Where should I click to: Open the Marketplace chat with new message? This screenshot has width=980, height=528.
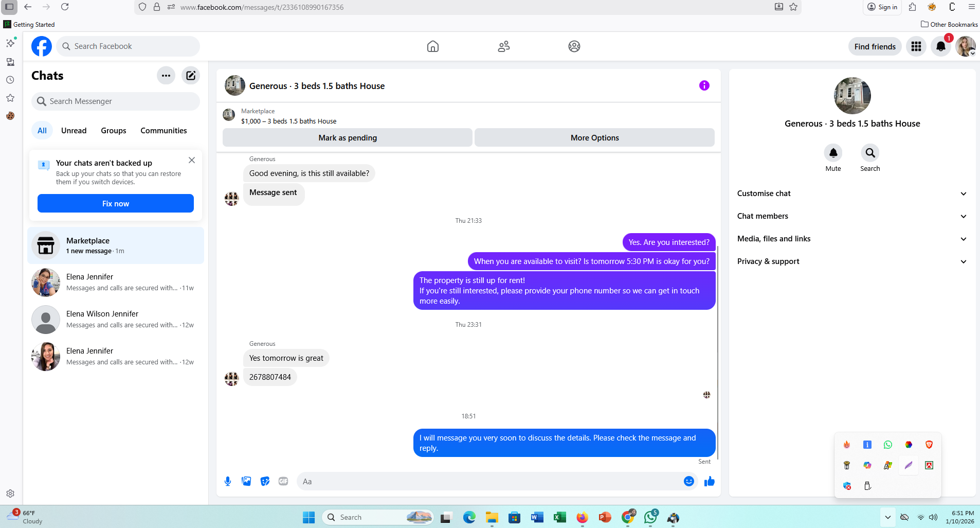coord(116,245)
